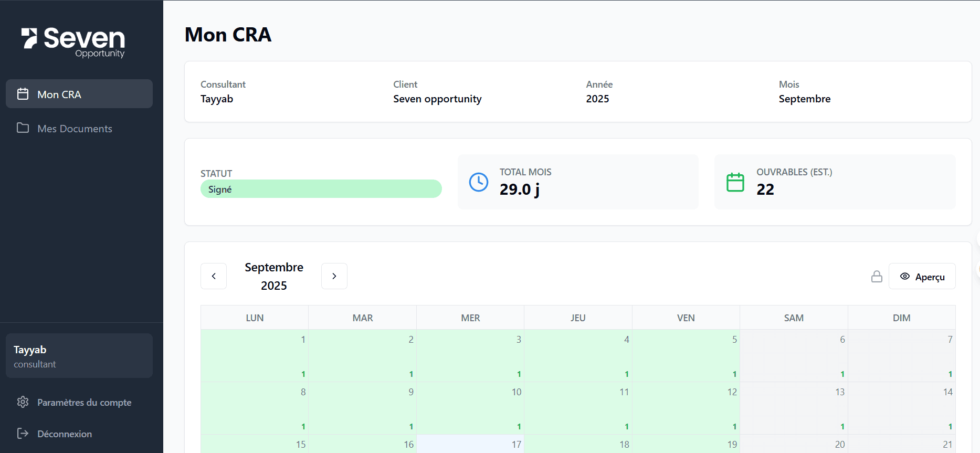This screenshot has width=980, height=453.
Task: Open Paramètres du compte
Action: [84, 403]
